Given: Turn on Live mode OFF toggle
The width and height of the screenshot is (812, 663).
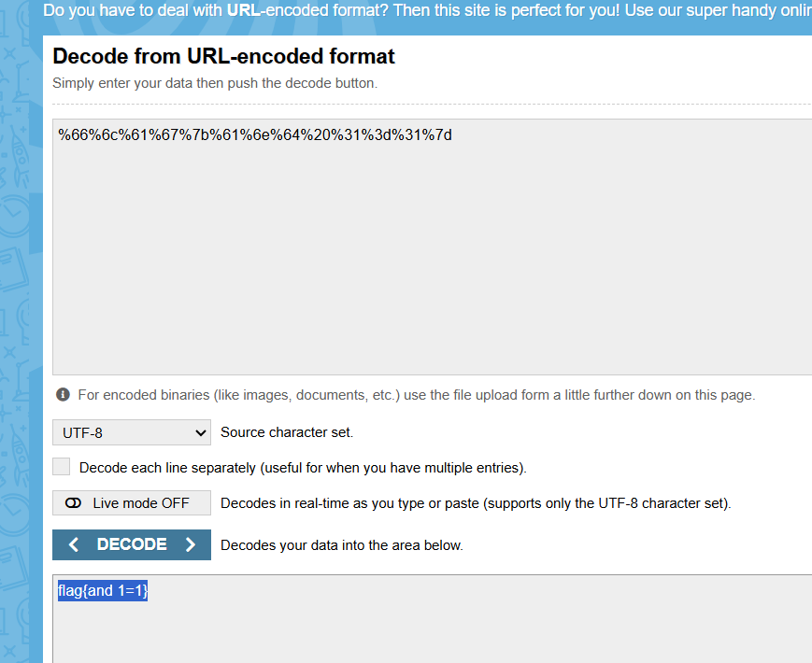Looking at the screenshot, I should 132,503.
